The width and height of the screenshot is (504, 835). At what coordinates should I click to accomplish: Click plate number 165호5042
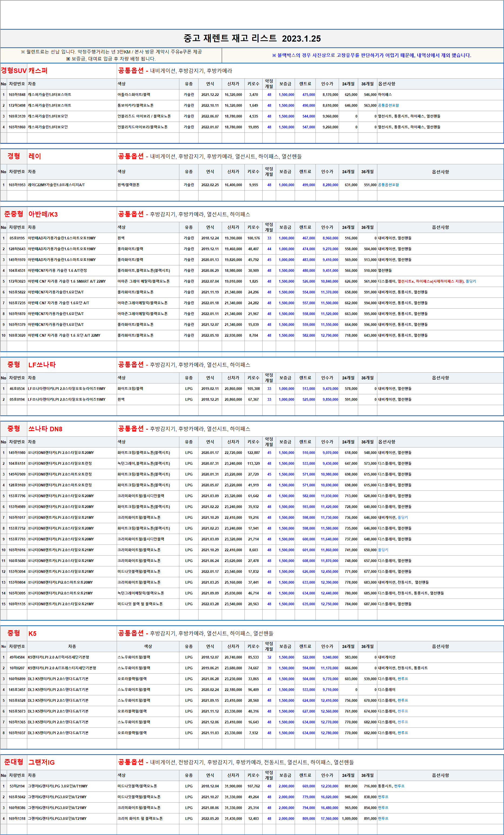pos(17,797)
